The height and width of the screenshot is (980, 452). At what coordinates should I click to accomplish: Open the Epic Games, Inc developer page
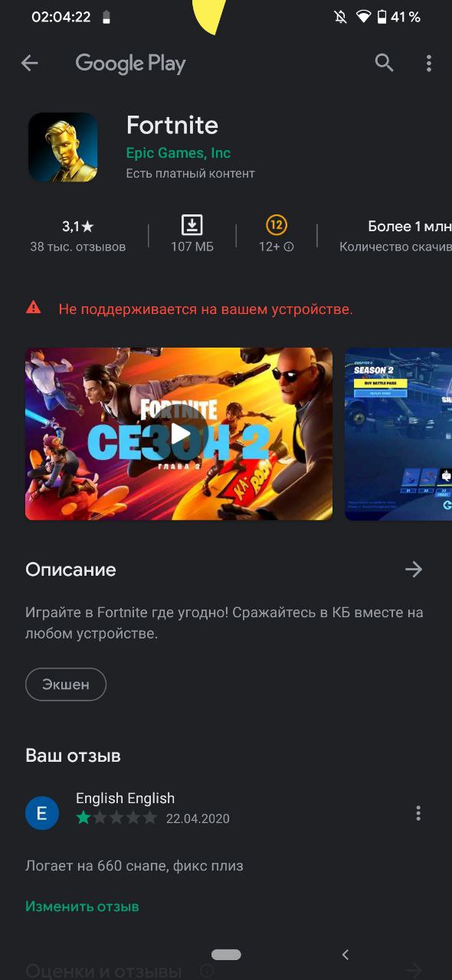tap(179, 152)
